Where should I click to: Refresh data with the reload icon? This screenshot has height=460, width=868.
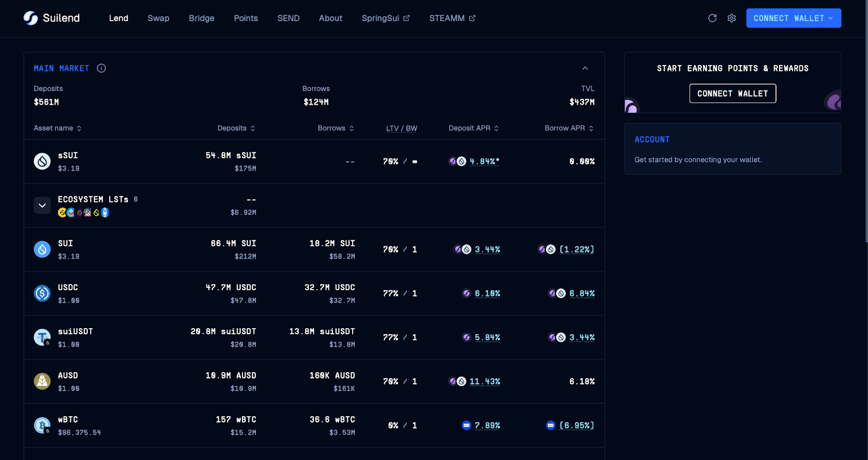712,18
